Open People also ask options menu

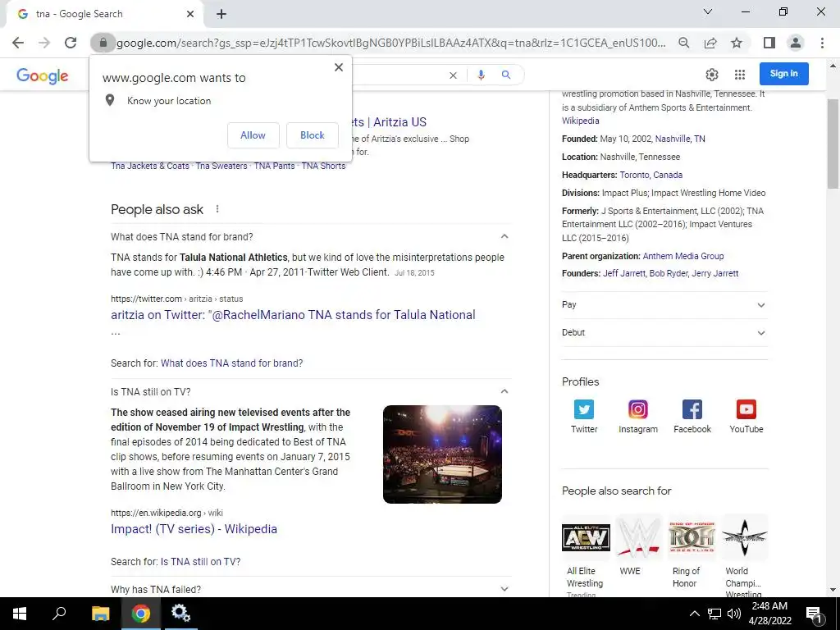point(217,209)
